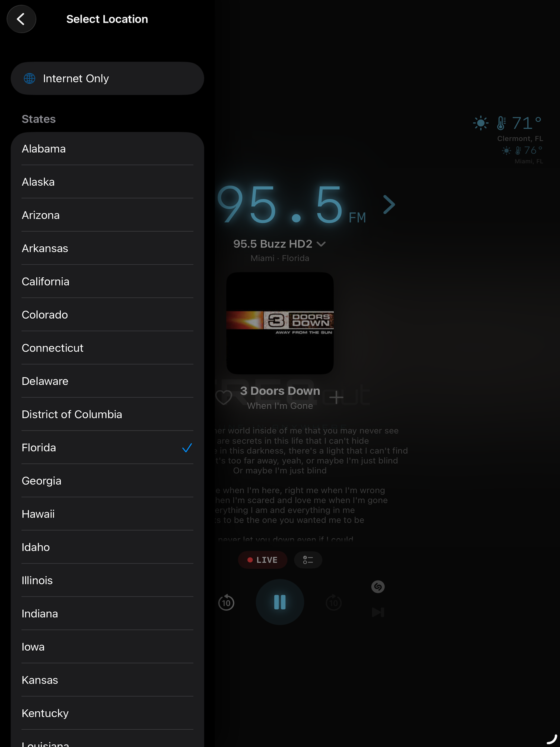Select California as the location

pyautogui.click(x=107, y=282)
